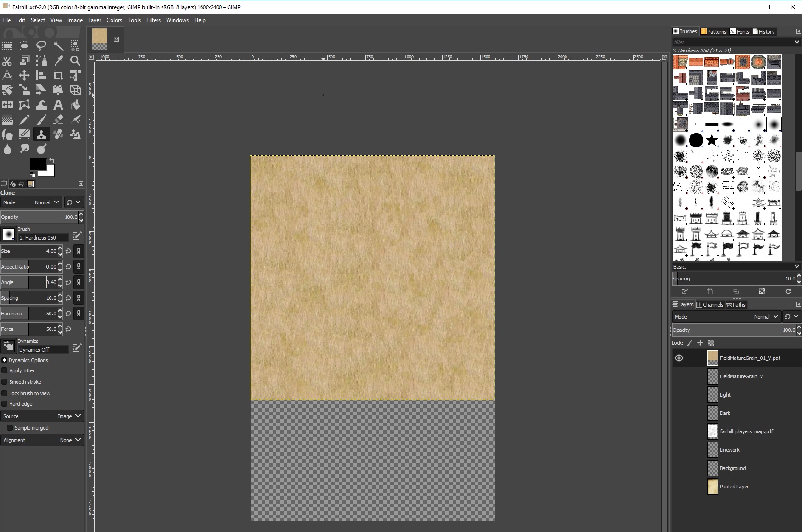Image resolution: width=802 pixels, height=532 pixels.
Task: Hide the FieldMatureGrain_01_V.pat layer
Action: [x=679, y=358]
